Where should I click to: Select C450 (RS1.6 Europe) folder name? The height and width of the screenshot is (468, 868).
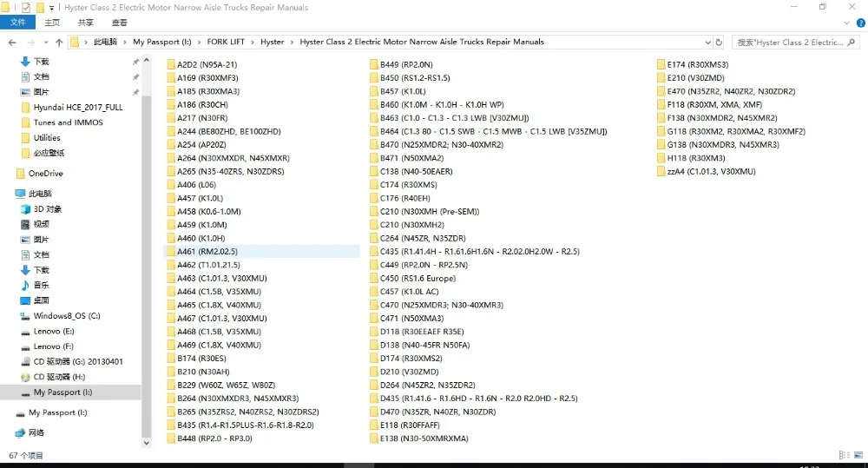point(418,279)
